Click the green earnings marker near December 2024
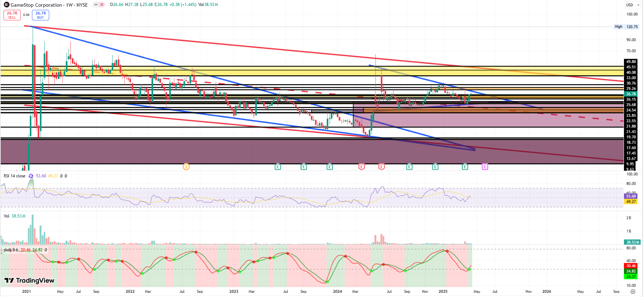This screenshot has height=297, width=644. click(x=435, y=166)
